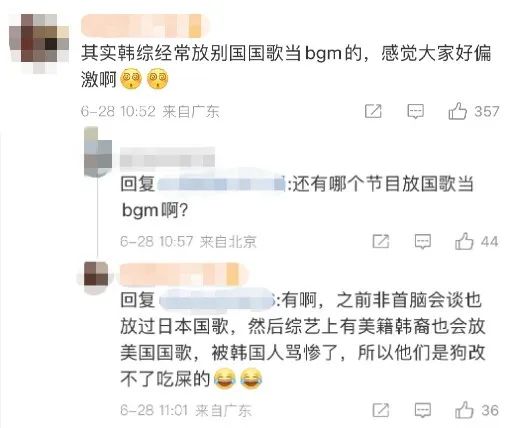The height and width of the screenshot is (428, 508).
Task: Select the reply text about 非首脑会谈
Action: point(303,340)
